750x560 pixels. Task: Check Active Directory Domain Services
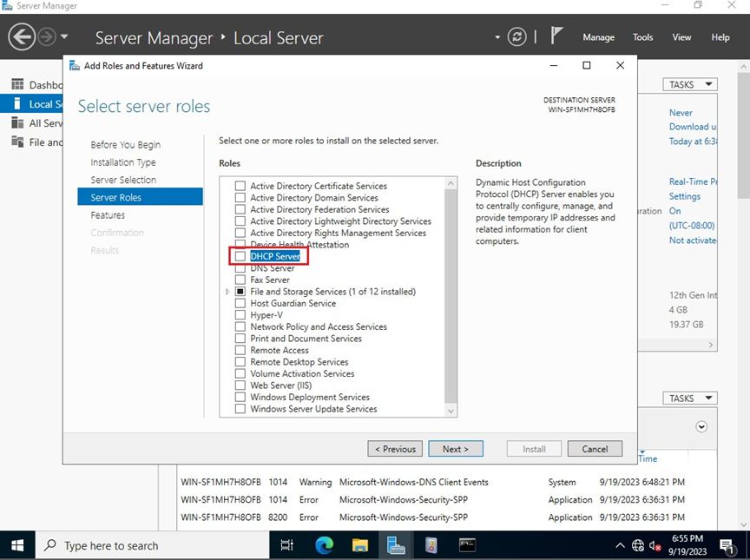[x=240, y=197]
